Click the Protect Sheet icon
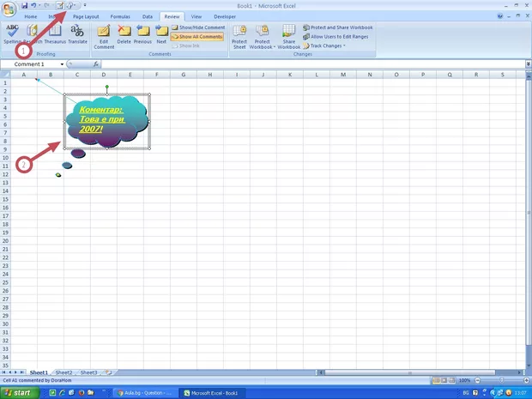The image size is (532, 399). (239, 35)
